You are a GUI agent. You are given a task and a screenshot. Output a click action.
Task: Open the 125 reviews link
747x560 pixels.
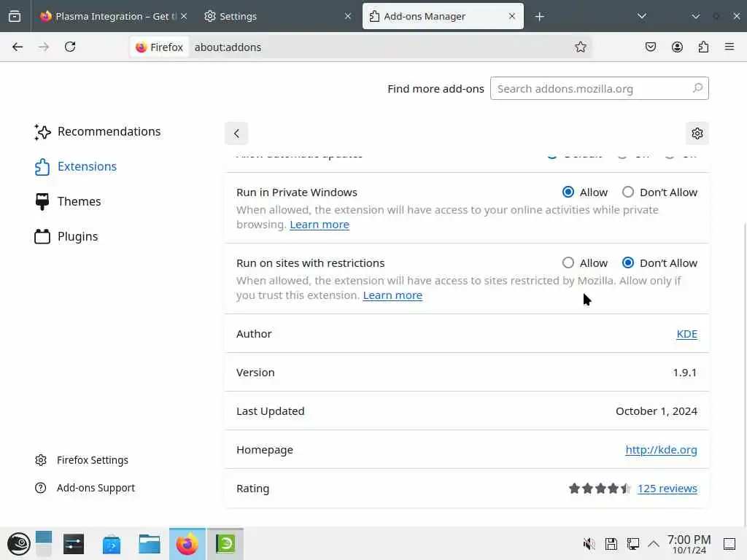point(667,488)
